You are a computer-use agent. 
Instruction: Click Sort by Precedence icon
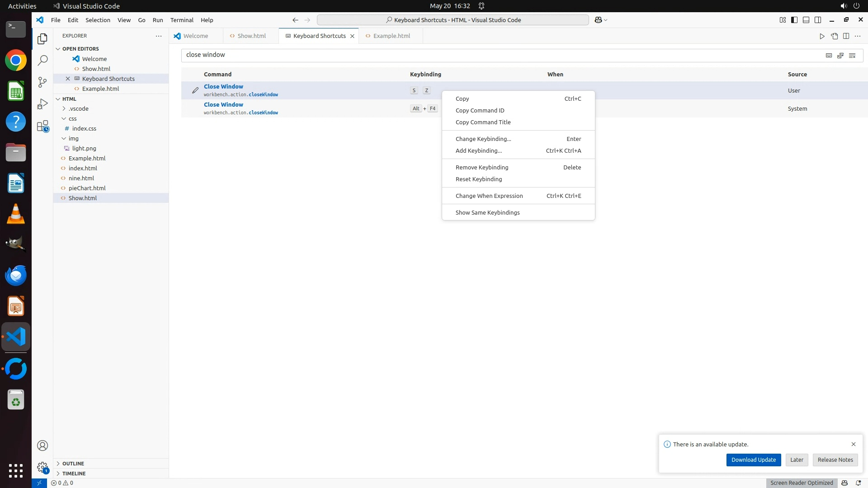click(840, 55)
